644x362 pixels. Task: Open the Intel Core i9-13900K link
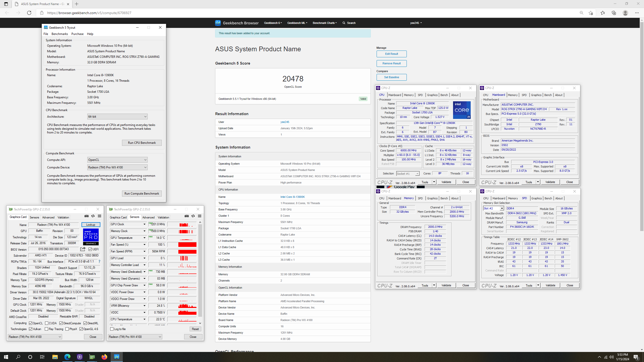click(293, 197)
